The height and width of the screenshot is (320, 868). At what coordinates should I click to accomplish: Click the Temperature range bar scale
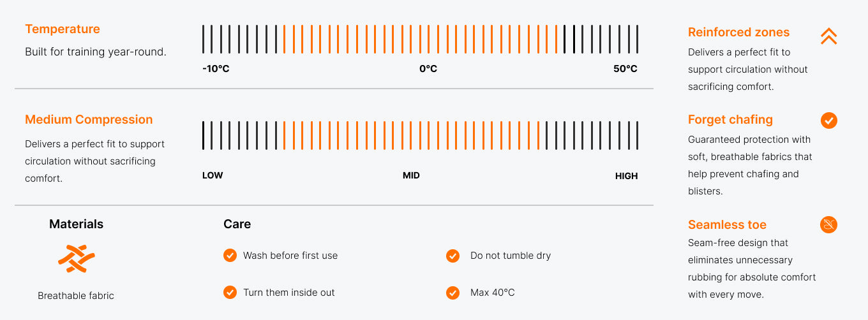420,39
